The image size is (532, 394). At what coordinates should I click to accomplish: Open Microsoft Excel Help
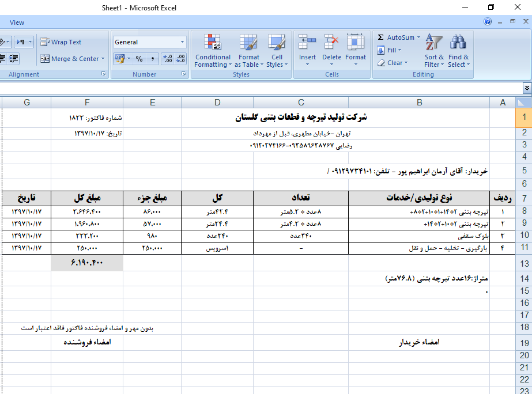point(488,22)
